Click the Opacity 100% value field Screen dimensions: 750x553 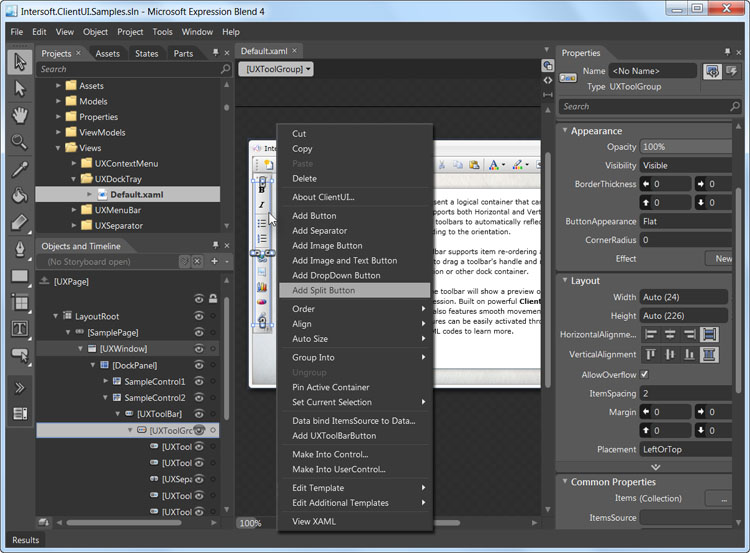pos(686,147)
